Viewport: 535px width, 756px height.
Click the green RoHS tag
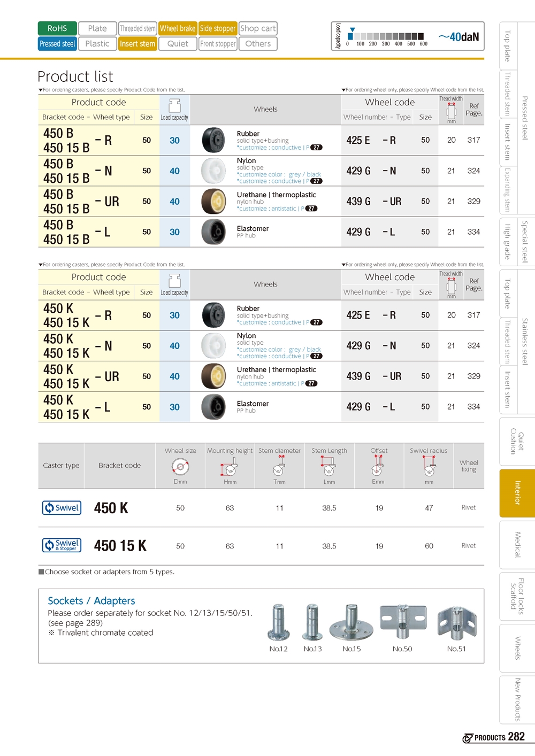[57, 28]
